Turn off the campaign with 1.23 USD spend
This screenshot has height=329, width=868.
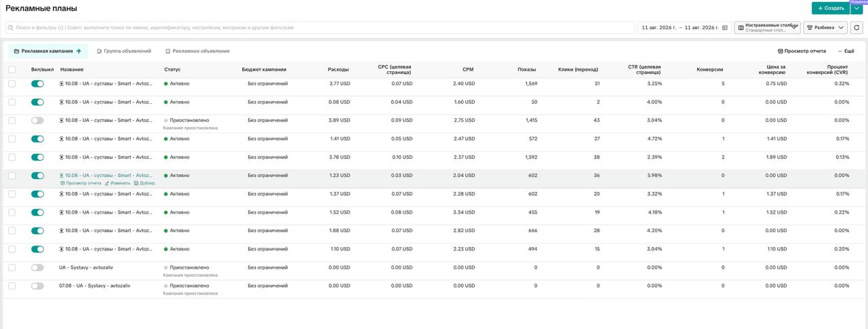37,175
